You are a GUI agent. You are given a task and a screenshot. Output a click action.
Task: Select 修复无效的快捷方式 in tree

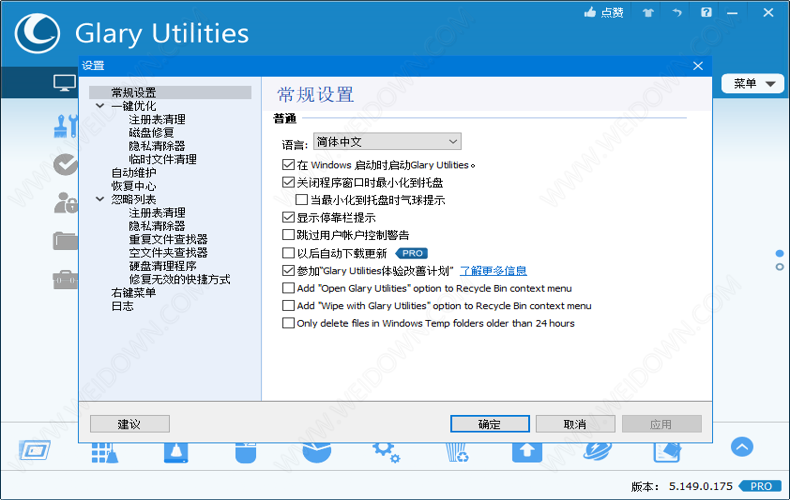click(179, 279)
